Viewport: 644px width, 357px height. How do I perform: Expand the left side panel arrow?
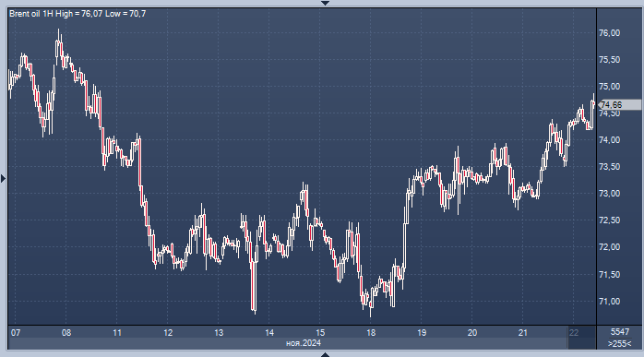click(4, 178)
